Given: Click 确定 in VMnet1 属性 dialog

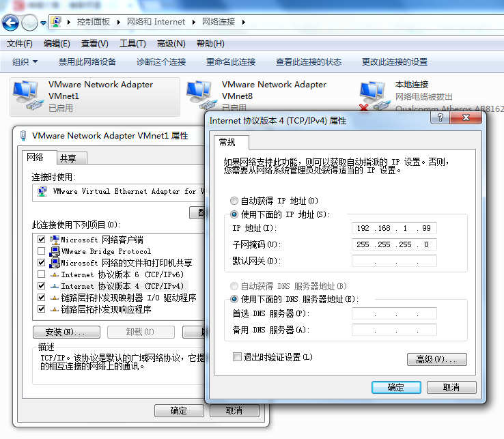Looking at the screenshot, I should (x=179, y=410).
